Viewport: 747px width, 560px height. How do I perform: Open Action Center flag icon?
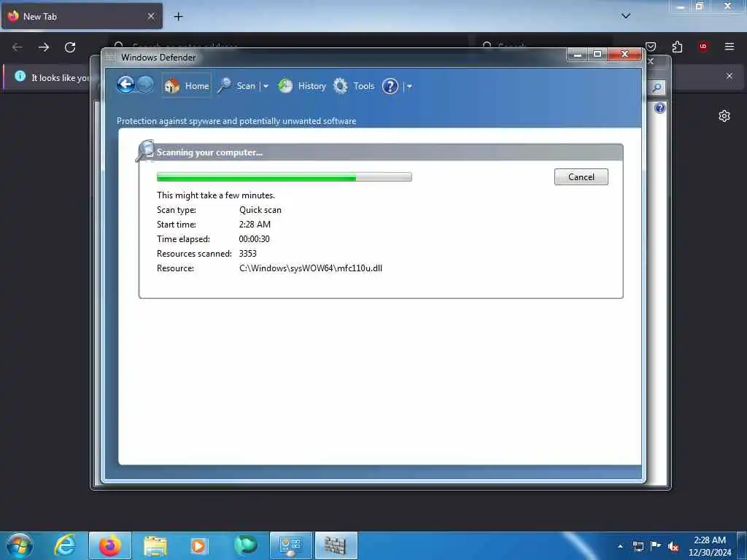click(x=656, y=545)
